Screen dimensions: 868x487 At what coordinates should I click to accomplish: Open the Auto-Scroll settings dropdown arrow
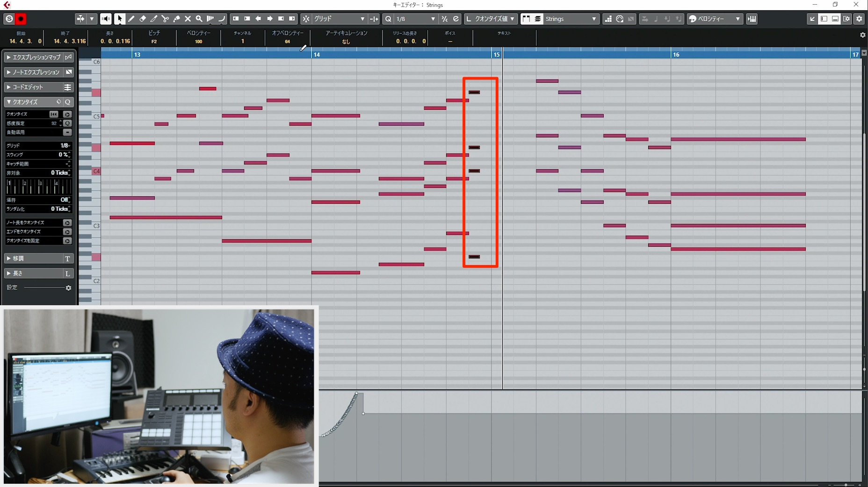pos(92,19)
